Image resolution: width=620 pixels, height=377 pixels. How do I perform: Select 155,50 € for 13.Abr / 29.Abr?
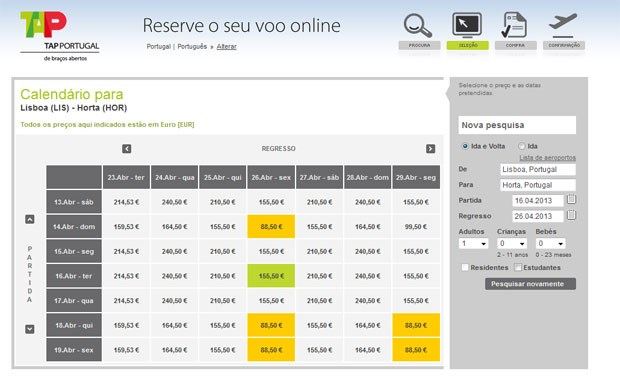click(416, 202)
